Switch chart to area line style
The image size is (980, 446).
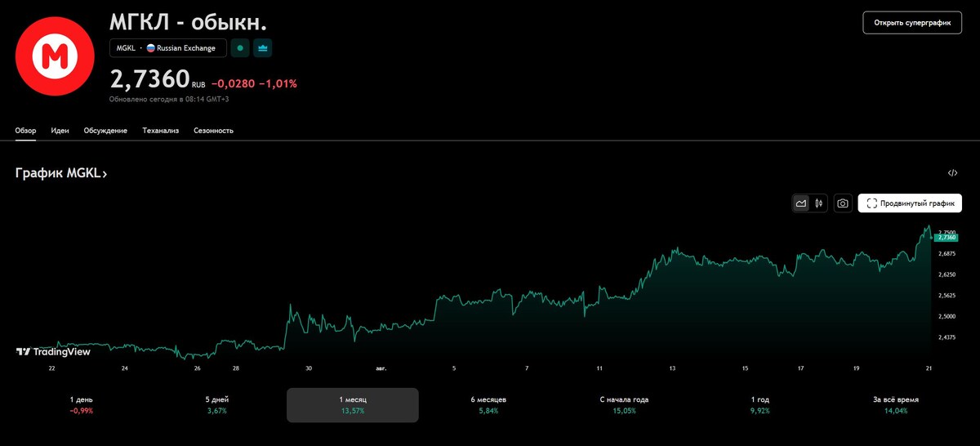click(801, 203)
